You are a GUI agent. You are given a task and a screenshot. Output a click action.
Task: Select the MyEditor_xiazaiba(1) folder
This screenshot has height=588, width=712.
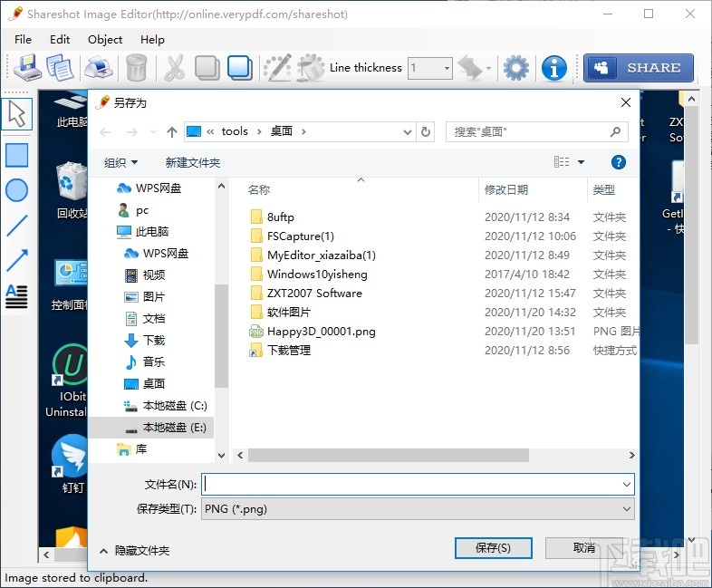point(313,255)
